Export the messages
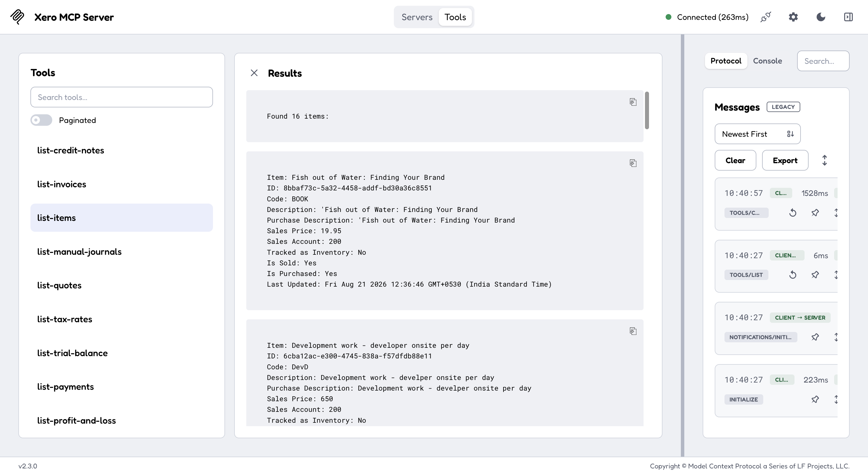The height and width of the screenshot is (475, 868). coord(785,160)
